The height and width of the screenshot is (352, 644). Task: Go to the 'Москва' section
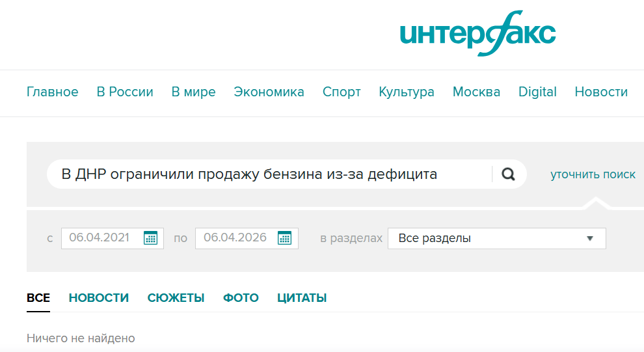point(476,92)
